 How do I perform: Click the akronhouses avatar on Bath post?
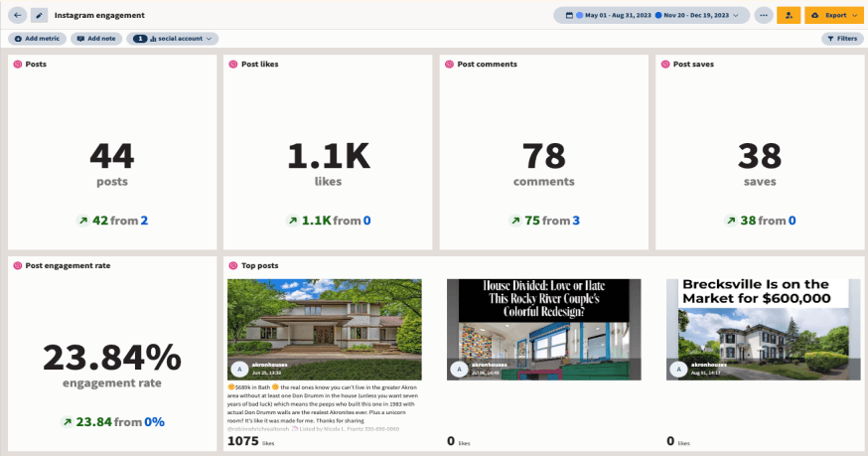coord(239,368)
